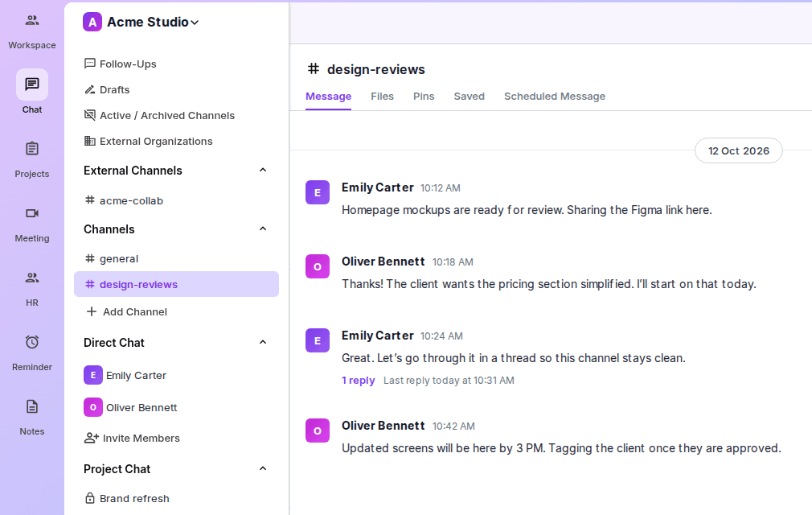
Task: Collapse the Project Chat section chevron
Action: 263,468
